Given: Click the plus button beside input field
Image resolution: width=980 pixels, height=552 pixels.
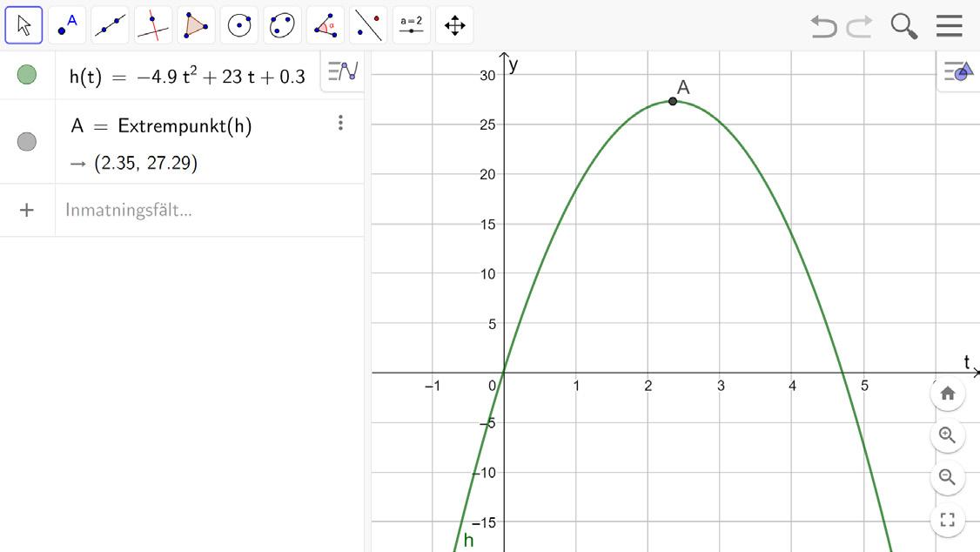Looking at the screenshot, I should tap(27, 210).
